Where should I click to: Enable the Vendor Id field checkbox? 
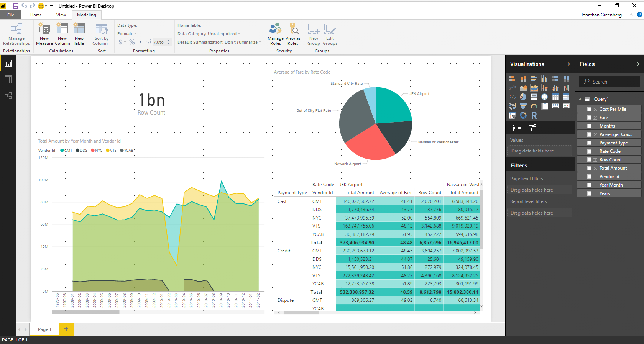(x=589, y=177)
